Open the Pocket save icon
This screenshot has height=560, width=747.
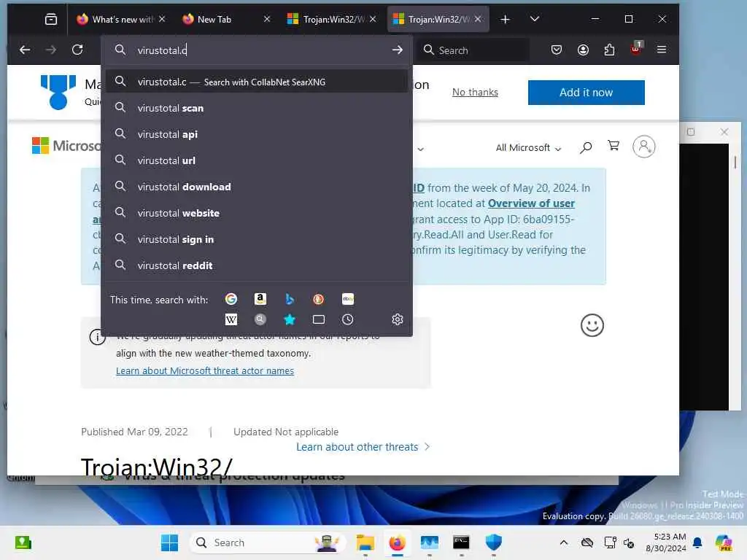point(557,50)
